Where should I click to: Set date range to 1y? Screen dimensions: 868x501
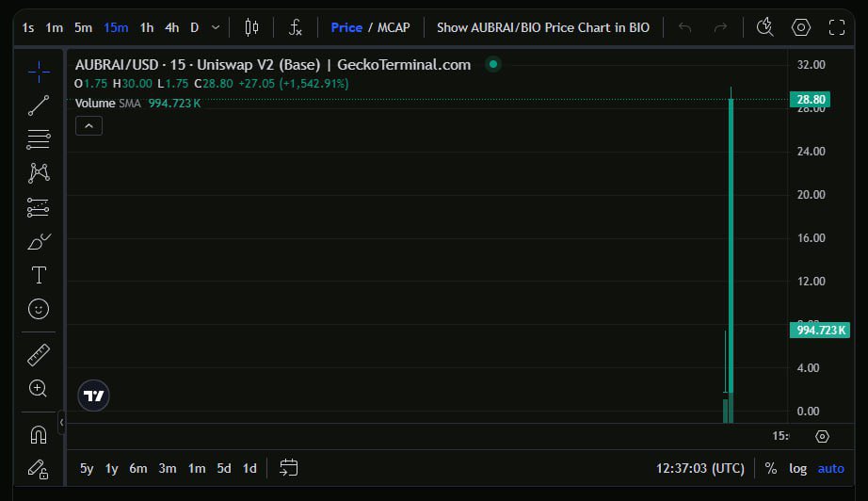click(112, 468)
